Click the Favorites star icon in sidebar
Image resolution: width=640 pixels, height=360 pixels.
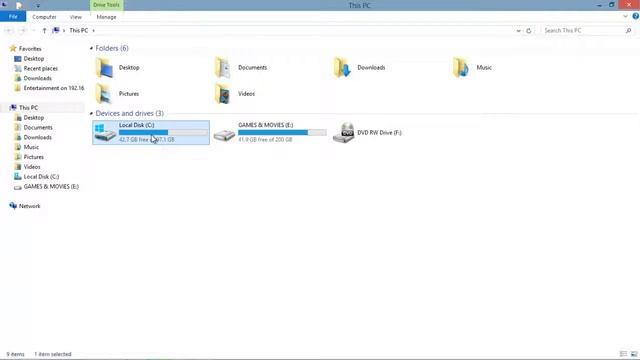tap(13, 49)
